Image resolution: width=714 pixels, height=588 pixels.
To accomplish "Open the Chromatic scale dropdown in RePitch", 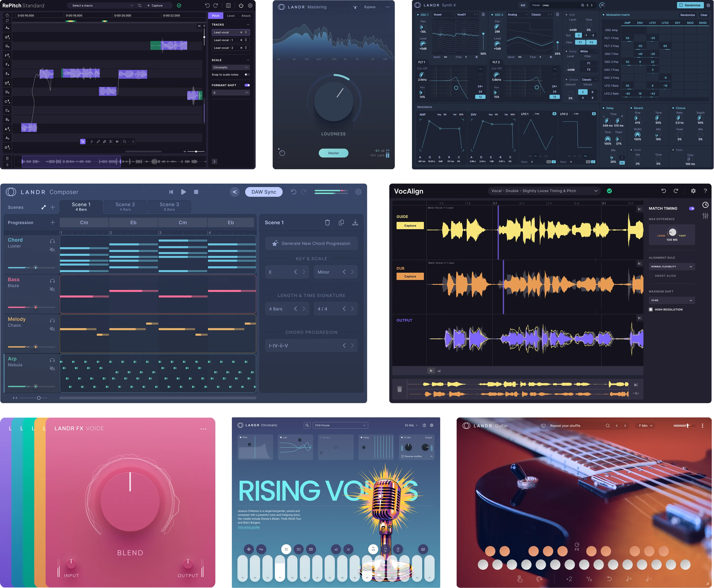I will tap(231, 67).
